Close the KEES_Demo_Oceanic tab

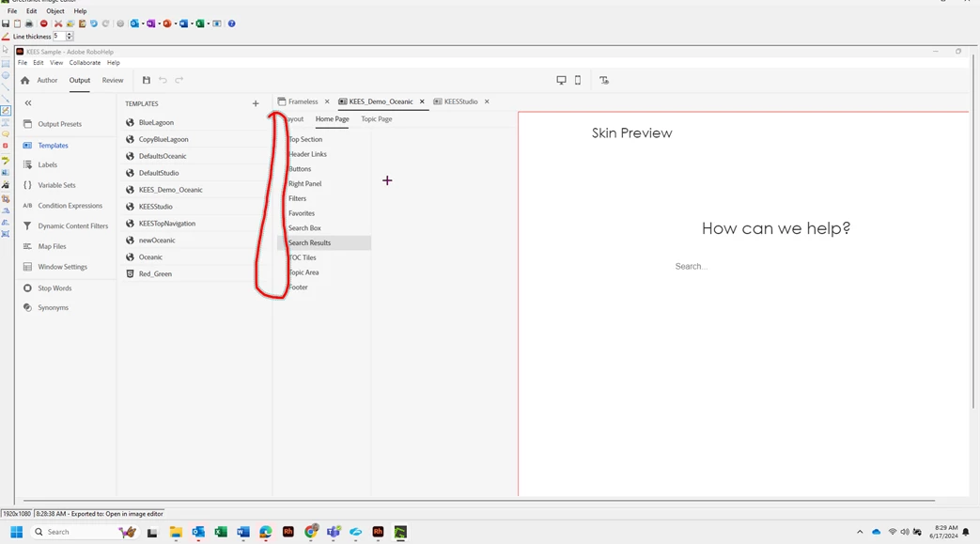(x=422, y=101)
